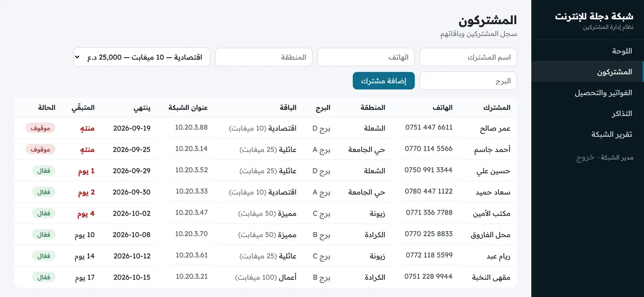Click الباقة column header

288,107
